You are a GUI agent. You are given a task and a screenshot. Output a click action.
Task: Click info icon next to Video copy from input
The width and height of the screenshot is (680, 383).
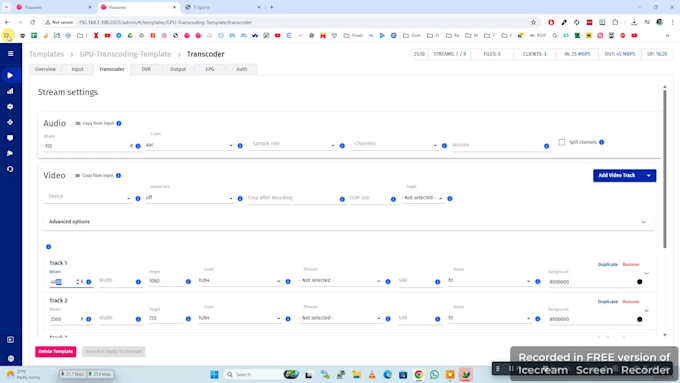(x=118, y=176)
